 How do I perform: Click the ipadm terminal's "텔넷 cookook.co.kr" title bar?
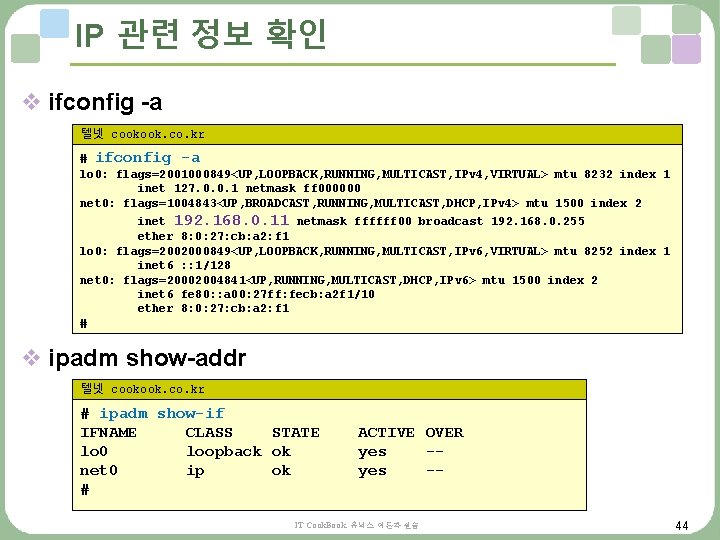click(329, 389)
